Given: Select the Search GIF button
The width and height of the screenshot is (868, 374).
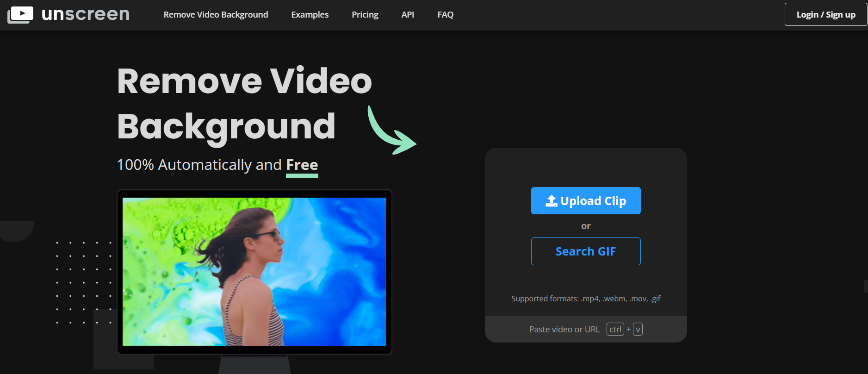Looking at the screenshot, I should click(585, 251).
